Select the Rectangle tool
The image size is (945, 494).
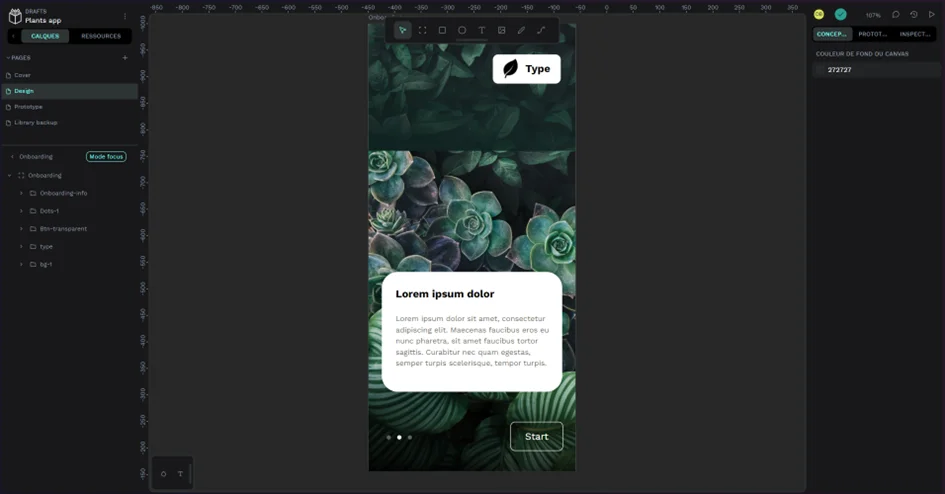pyautogui.click(x=442, y=30)
